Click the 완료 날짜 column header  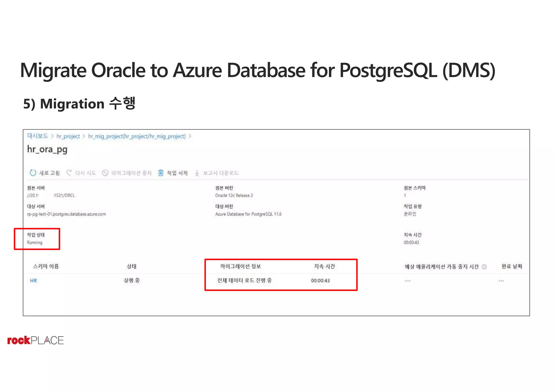(512, 266)
